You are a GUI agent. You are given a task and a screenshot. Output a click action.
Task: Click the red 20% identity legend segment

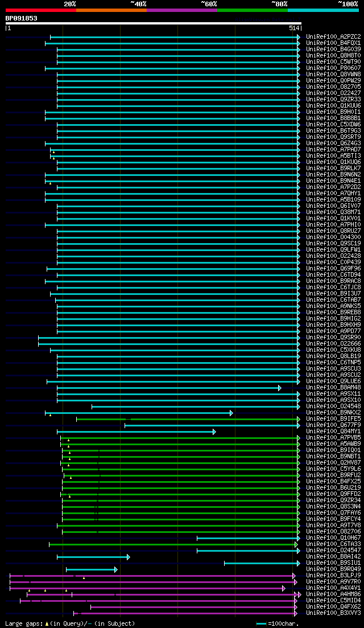coord(41,10)
